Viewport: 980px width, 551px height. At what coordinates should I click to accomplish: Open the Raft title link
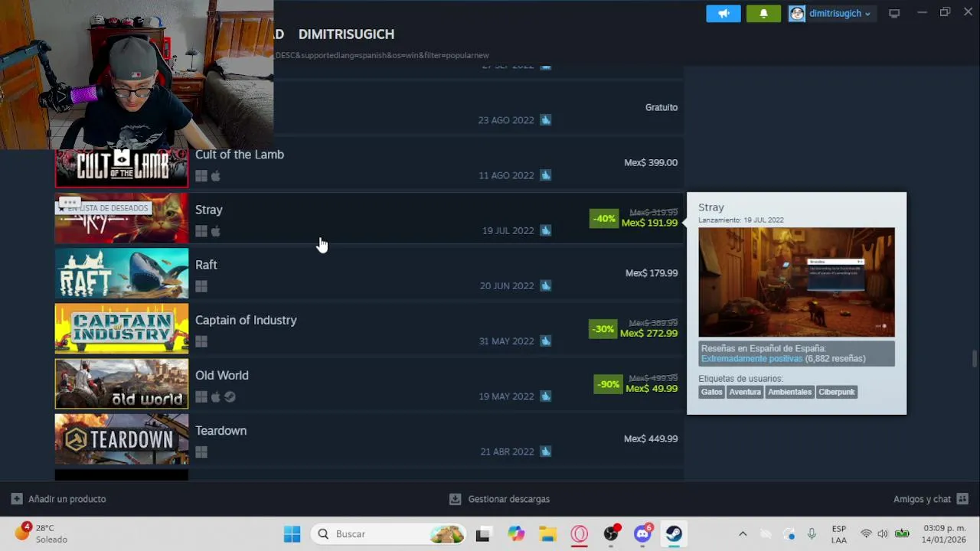click(x=206, y=265)
